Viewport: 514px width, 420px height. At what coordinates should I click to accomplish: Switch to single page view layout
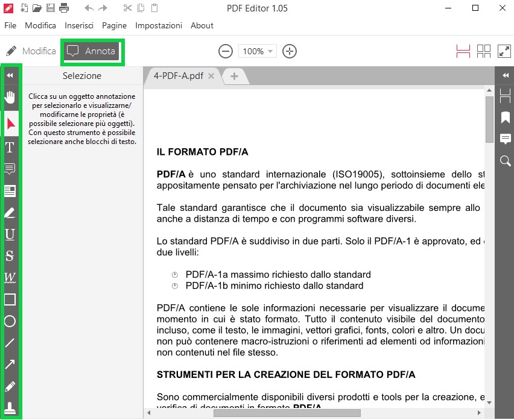pyautogui.click(x=463, y=51)
